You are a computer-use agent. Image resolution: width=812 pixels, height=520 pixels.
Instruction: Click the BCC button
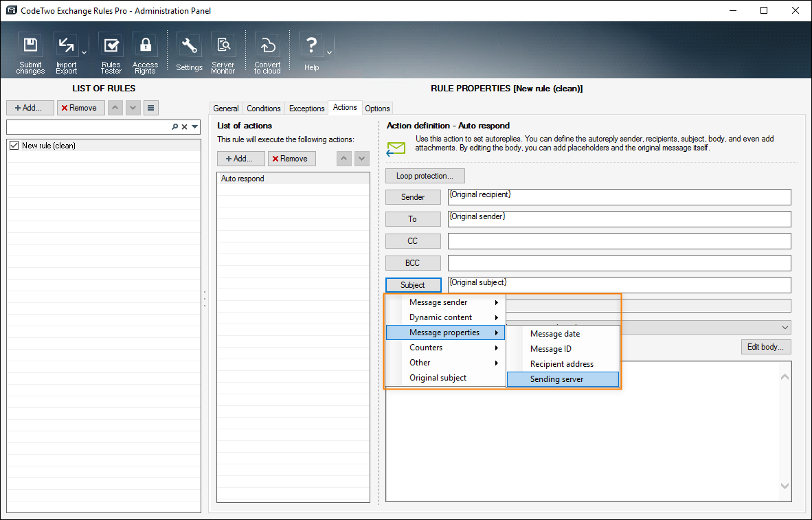point(414,262)
